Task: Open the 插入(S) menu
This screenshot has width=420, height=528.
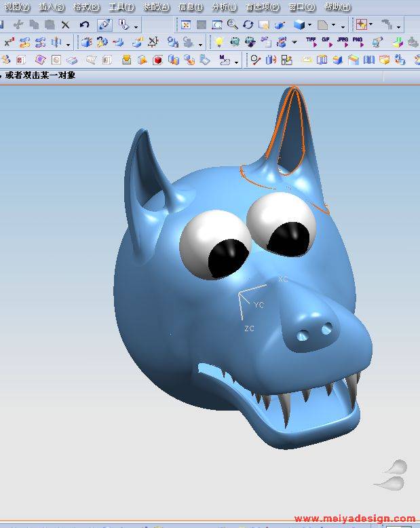Action: pyautogui.click(x=51, y=7)
